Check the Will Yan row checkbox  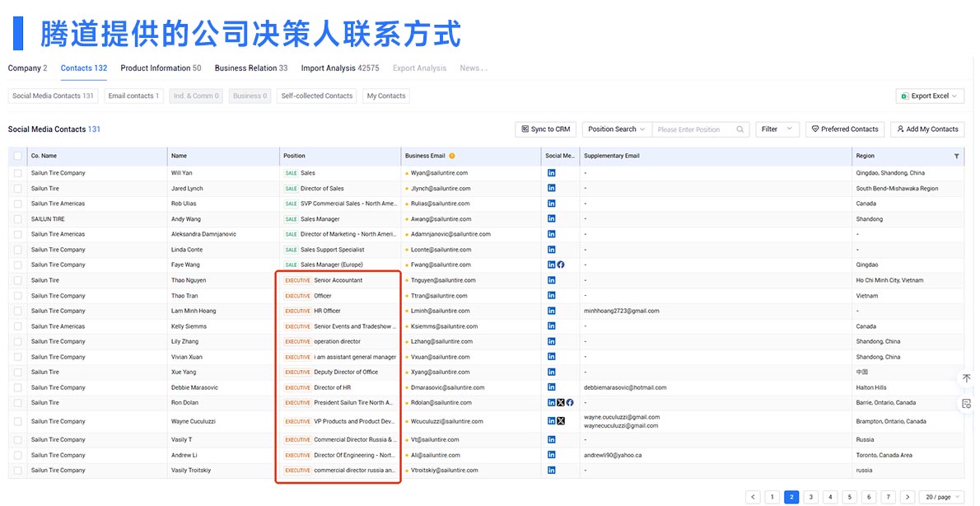coord(17,173)
